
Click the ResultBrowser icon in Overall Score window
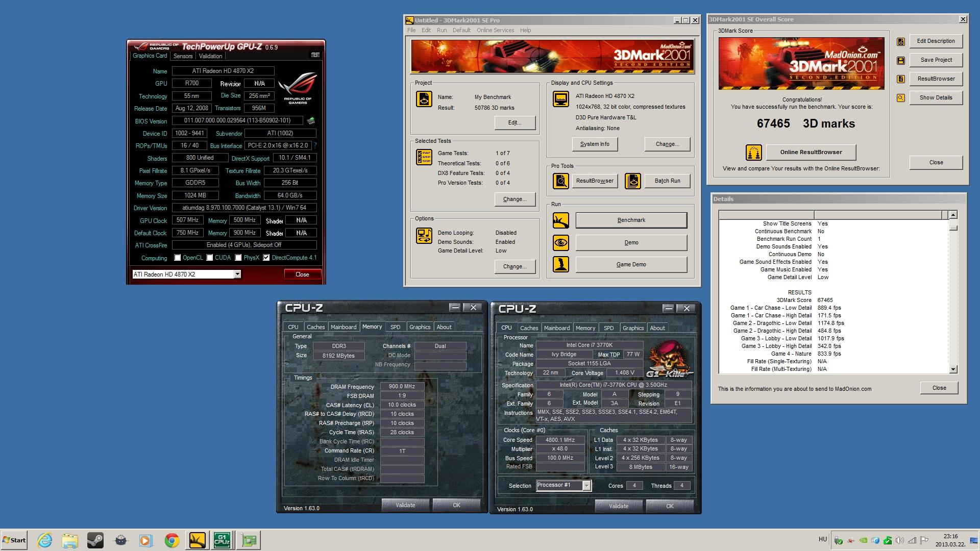point(901,79)
